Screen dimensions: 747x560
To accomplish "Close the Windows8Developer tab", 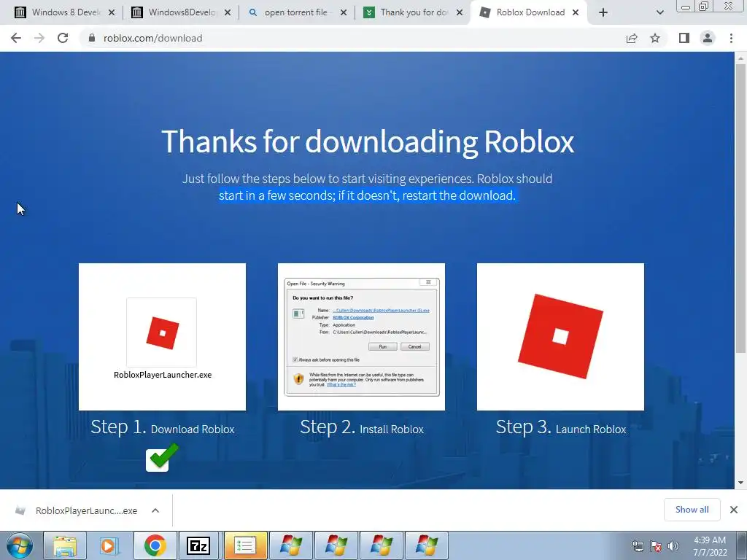I will coord(228,12).
